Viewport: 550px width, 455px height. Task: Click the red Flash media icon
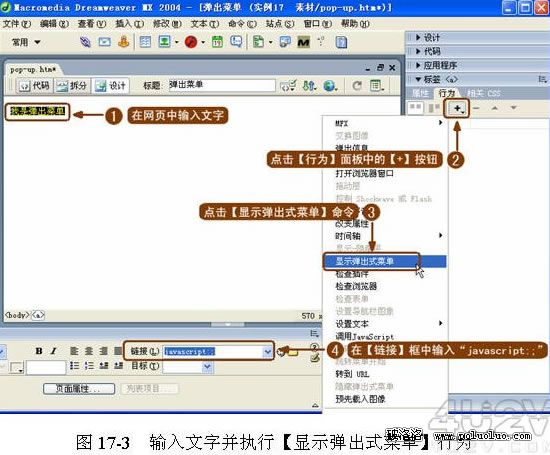point(191,42)
